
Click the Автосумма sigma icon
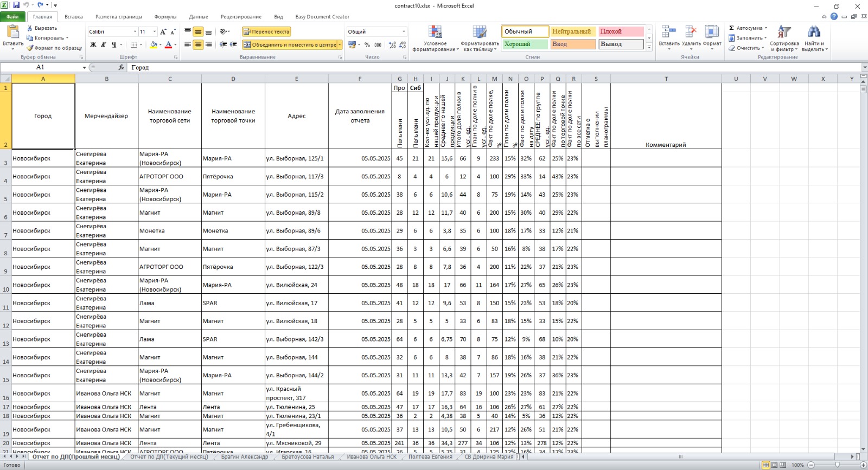tap(731, 28)
